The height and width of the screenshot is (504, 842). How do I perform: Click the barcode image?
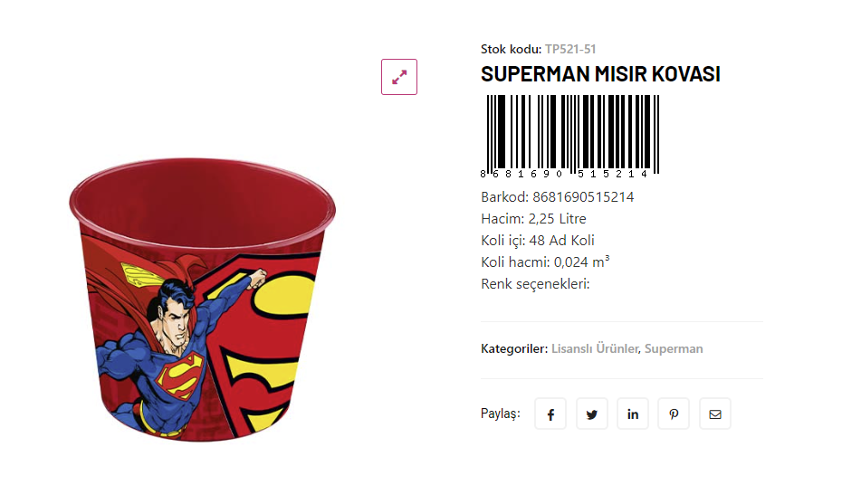(572, 136)
